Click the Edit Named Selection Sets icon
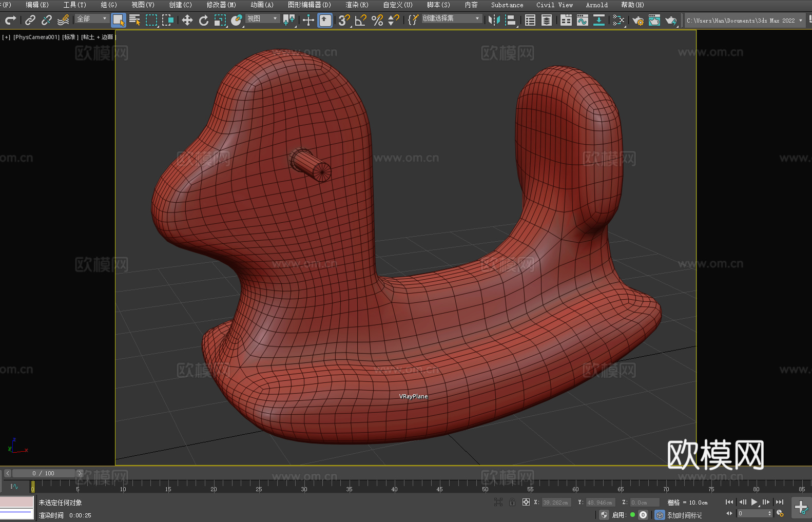This screenshot has height=522, width=812. pyautogui.click(x=413, y=20)
